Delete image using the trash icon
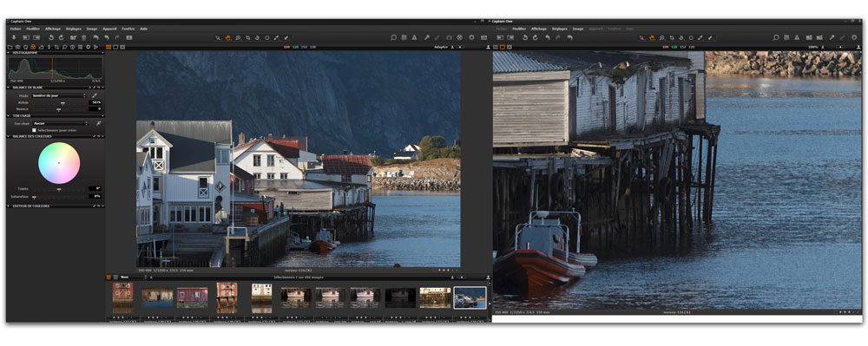868x346 pixels. tap(84, 37)
